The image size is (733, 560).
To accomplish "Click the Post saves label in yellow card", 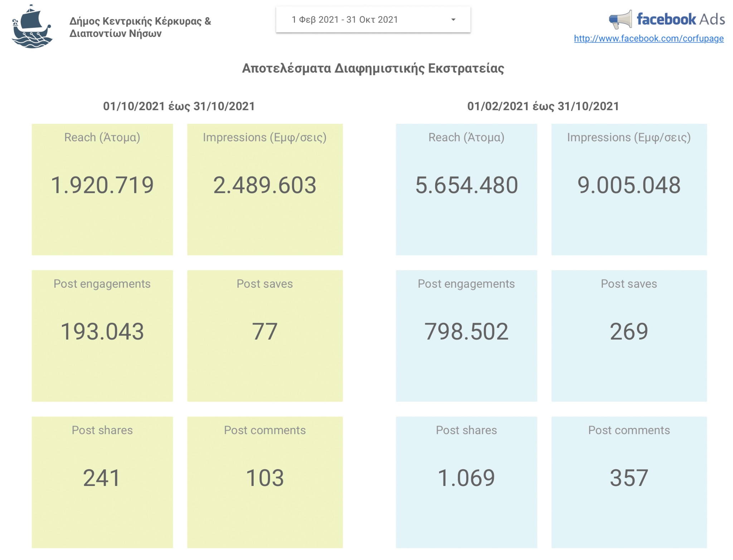I will click(x=265, y=284).
